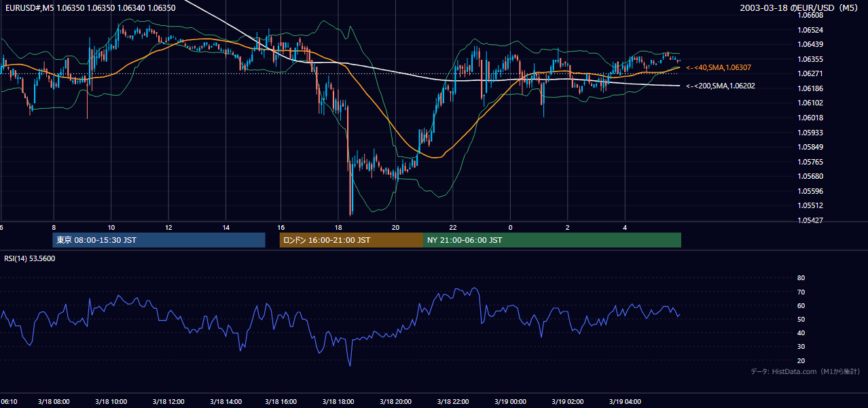Click the 3/18 10:00 time label
This screenshot has height=408, width=868.
(x=111, y=402)
